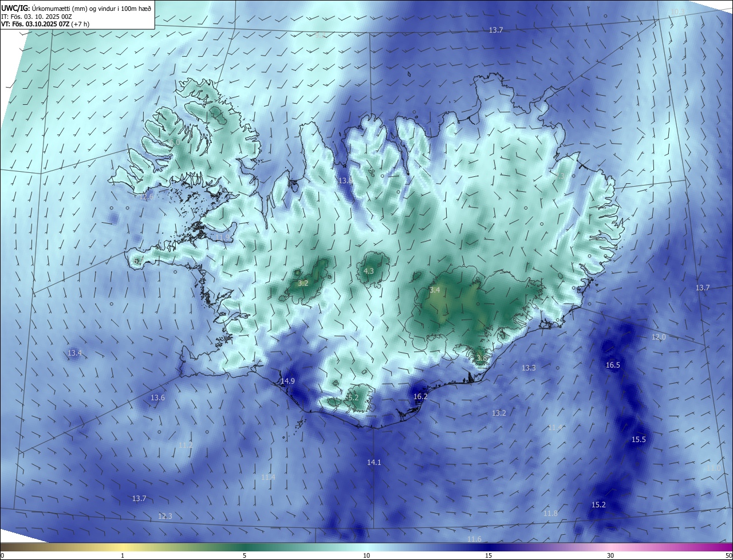Click the 1 tick on the color scale
This screenshot has height=560, width=733.
123,555
